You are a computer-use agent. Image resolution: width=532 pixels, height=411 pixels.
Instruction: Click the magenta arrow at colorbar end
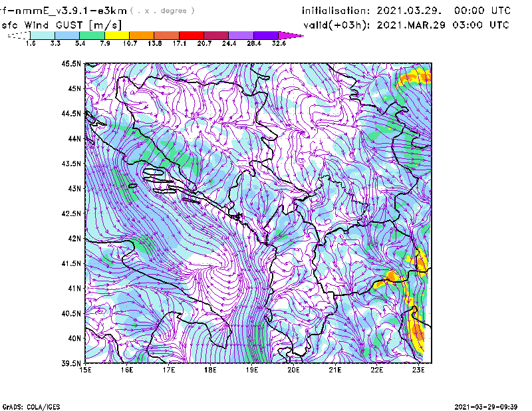(x=291, y=35)
